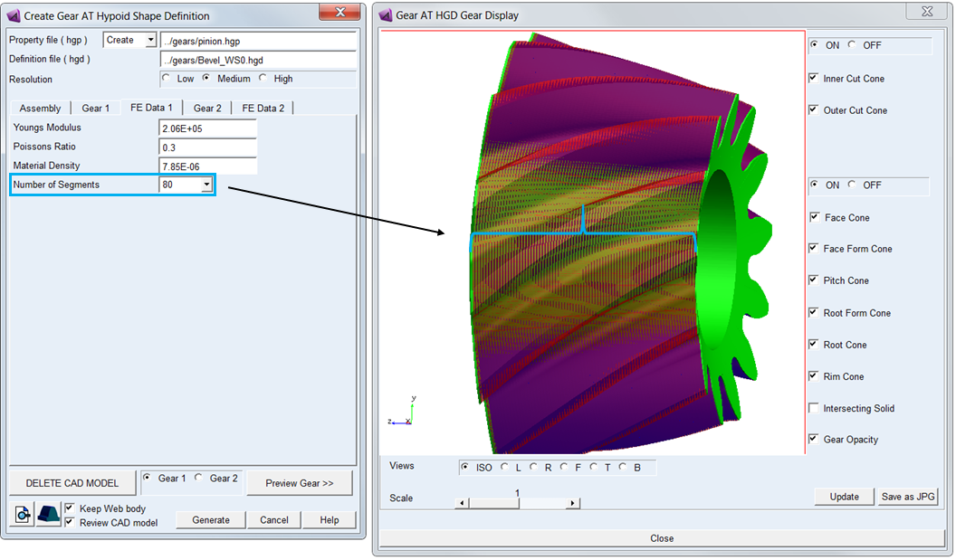The width and height of the screenshot is (956, 560).
Task: Click the Scale slider track
Action: [x=517, y=503]
